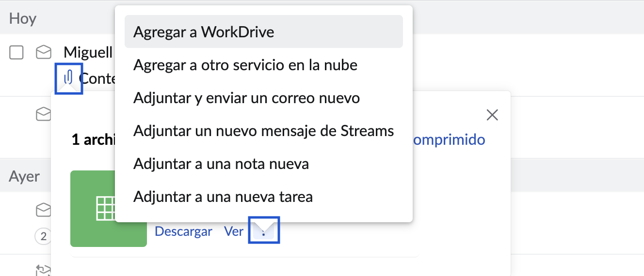Choose Agregar a WorkDrive
Viewport: 644px width, 276px height.
(264, 31)
